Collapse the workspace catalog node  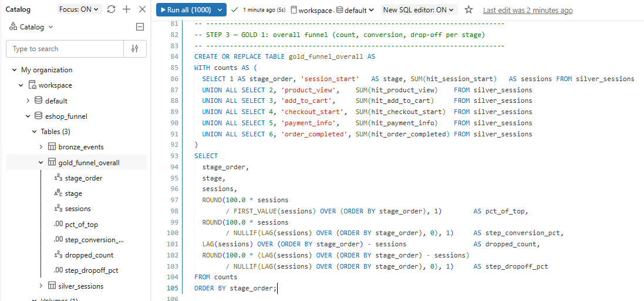pyautogui.click(x=21, y=85)
